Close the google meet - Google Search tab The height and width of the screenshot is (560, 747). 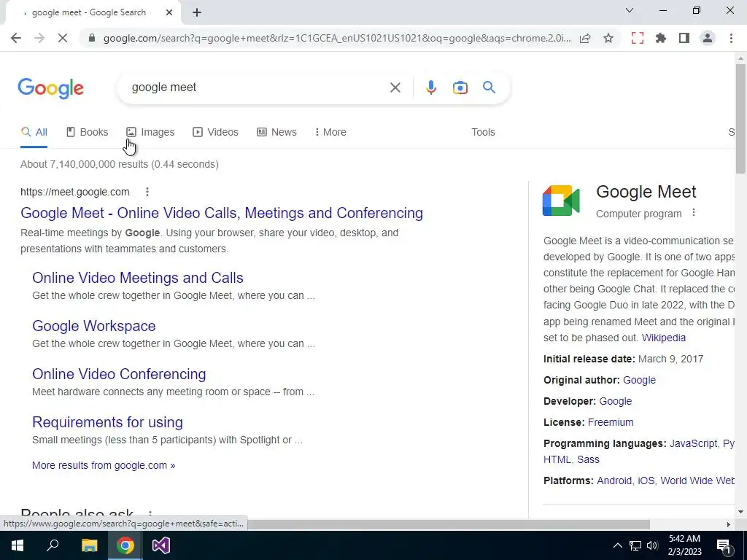[x=169, y=13]
